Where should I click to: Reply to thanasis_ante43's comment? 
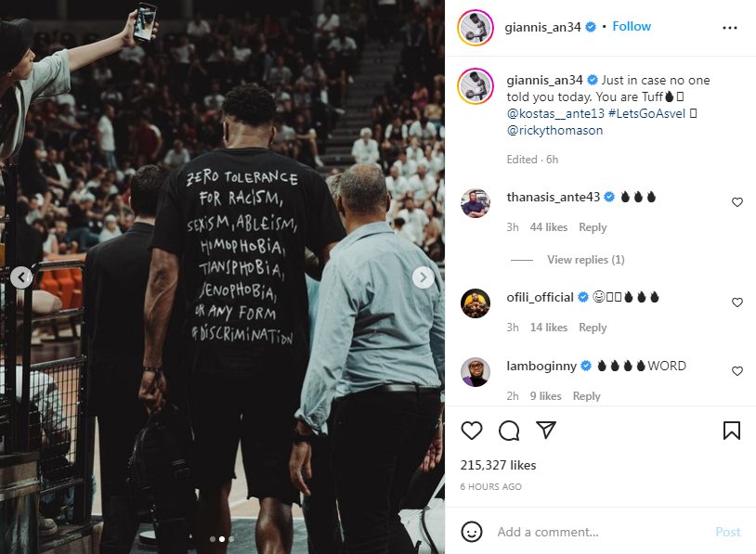[593, 227]
